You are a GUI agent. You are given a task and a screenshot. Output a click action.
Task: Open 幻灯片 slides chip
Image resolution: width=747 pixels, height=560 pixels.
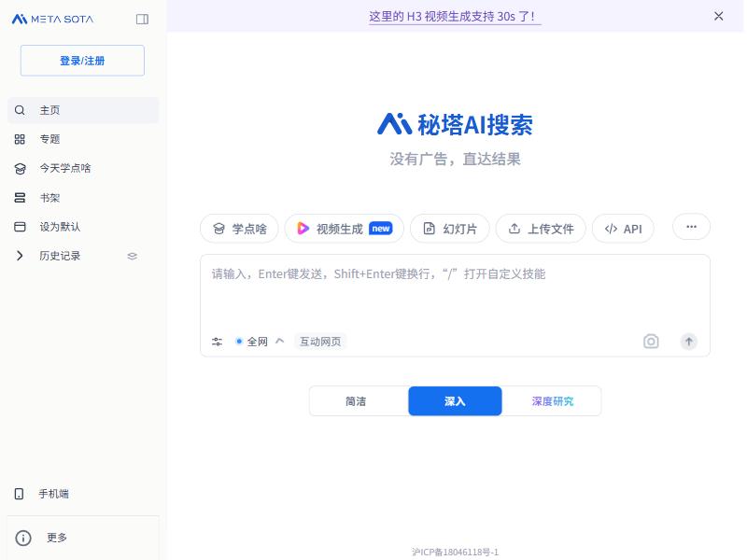click(450, 229)
